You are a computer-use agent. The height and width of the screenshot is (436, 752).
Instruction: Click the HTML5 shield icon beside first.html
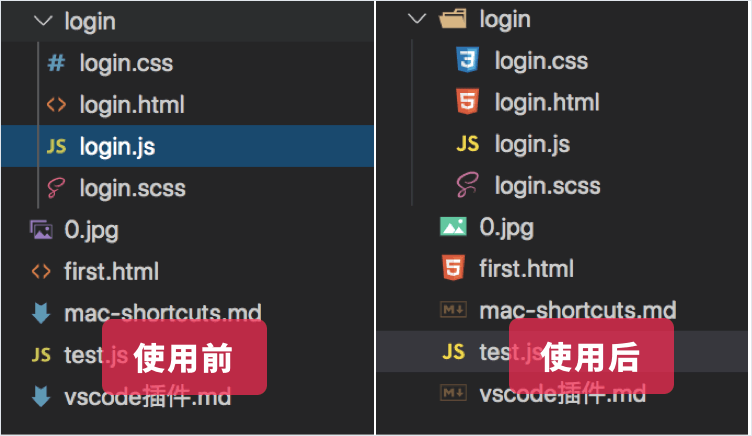point(453,268)
